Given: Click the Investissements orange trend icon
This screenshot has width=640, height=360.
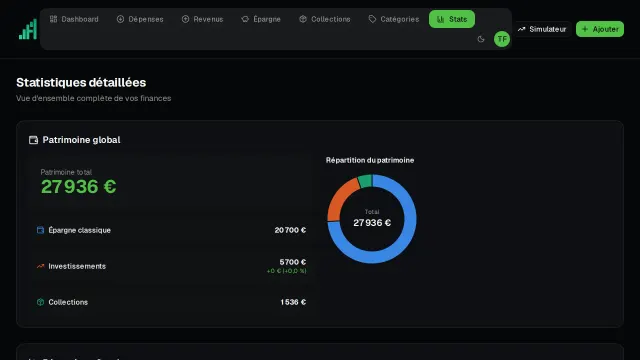Looking at the screenshot, I should 40,266.
